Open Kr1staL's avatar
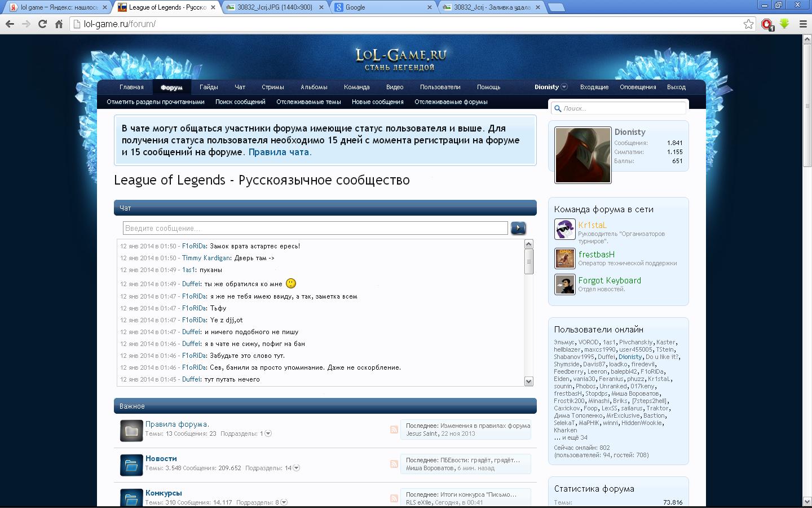The image size is (812, 508). click(564, 229)
